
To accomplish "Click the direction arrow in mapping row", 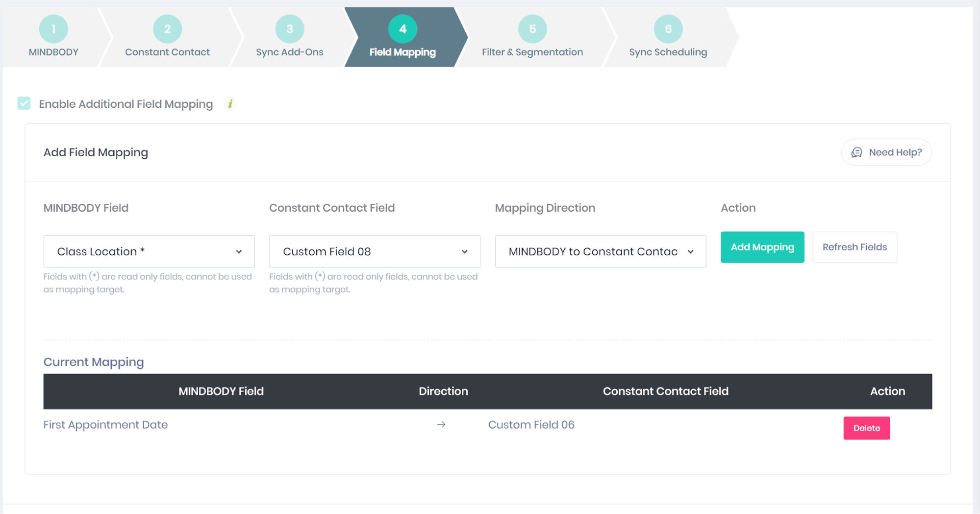I will point(441,424).
